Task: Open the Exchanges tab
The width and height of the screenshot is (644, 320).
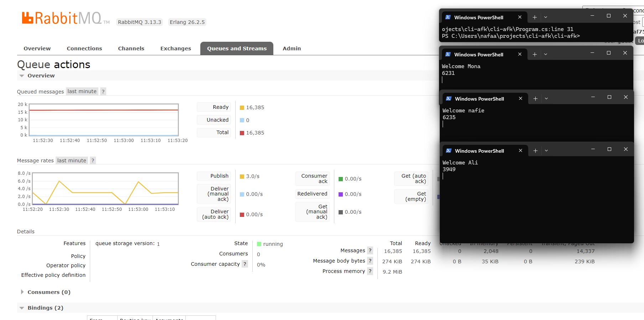Action: tap(176, 49)
